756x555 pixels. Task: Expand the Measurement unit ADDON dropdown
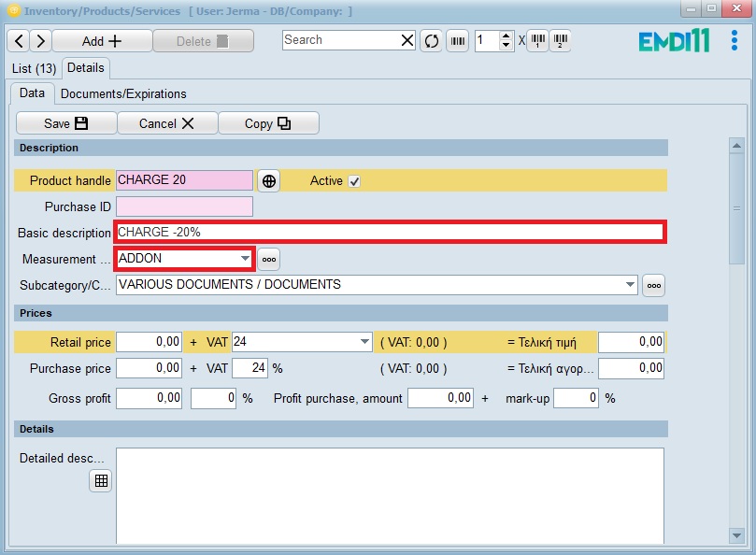245,259
